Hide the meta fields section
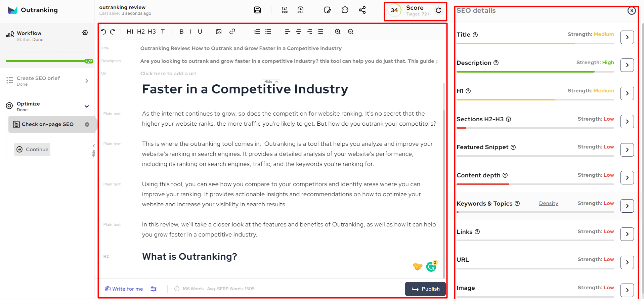 pos(271,82)
